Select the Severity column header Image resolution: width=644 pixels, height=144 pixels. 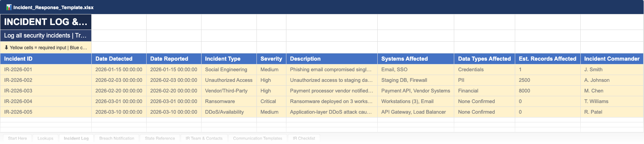[271, 59]
